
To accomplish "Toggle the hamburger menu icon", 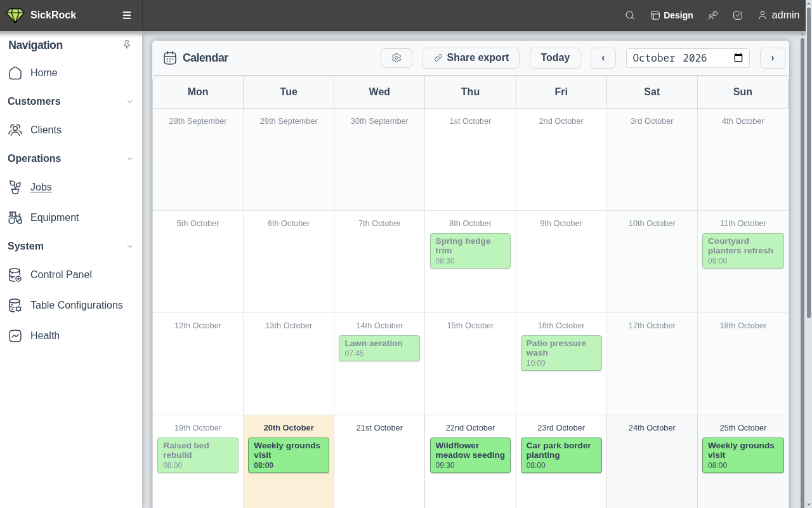I will 127,15.
